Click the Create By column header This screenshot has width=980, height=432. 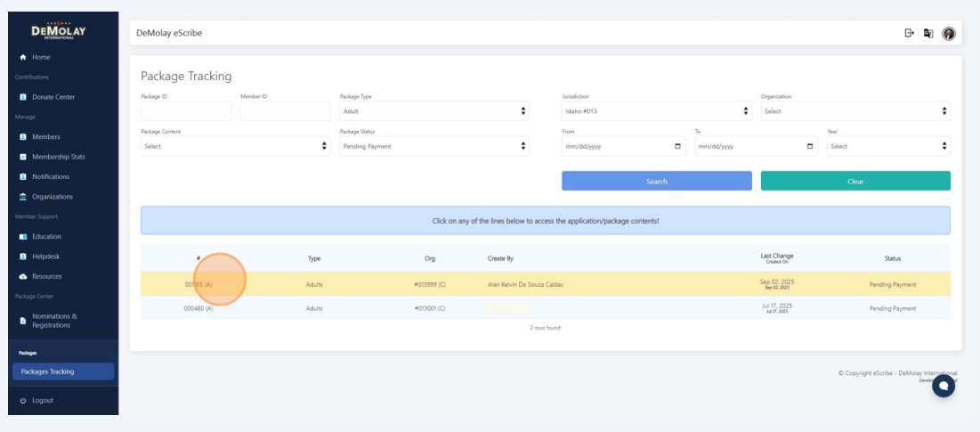point(500,258)
